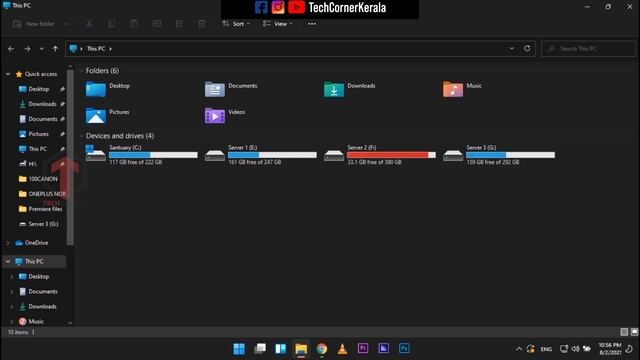Screen dimensions: 640x360
Task: Open the Sort dropdown menu
Action: pos(236,24)
